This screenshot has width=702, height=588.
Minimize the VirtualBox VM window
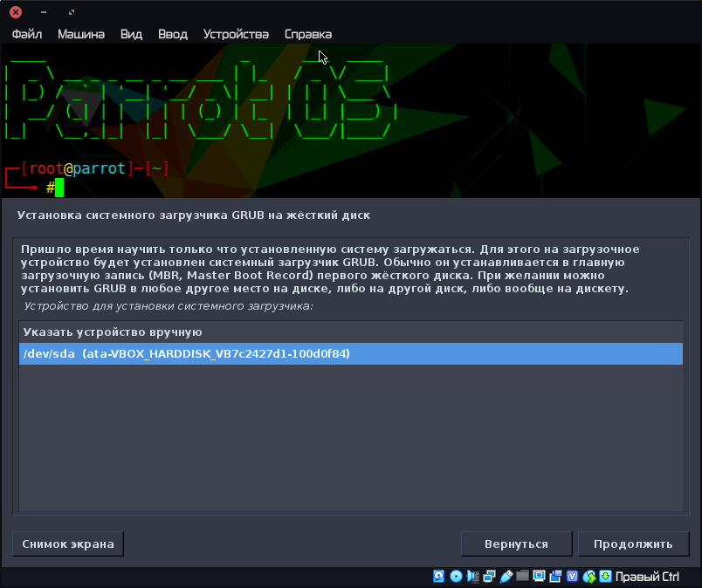coord(44,12)
